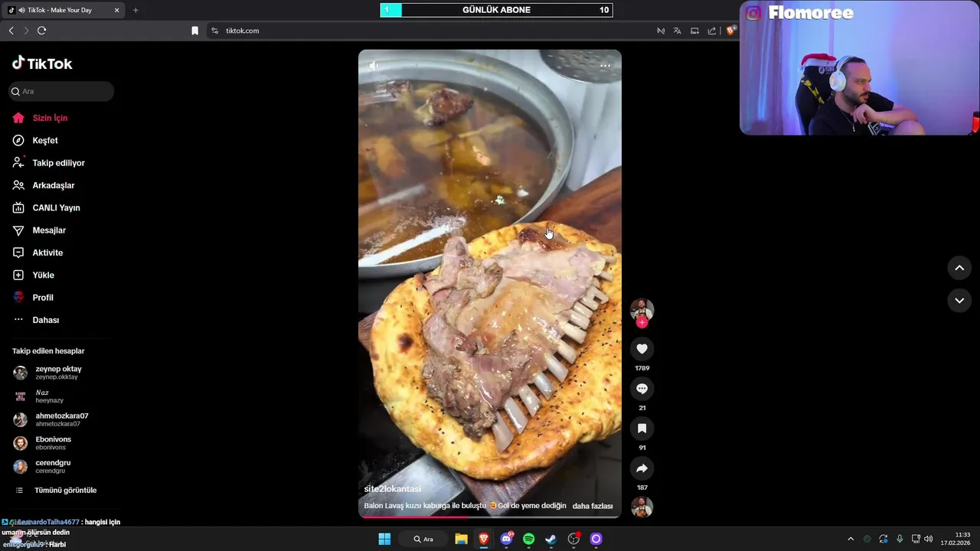Open OBS Studio from the taskbar
Viewport: 980px width, 551px height.
click(x=573, y=539)
